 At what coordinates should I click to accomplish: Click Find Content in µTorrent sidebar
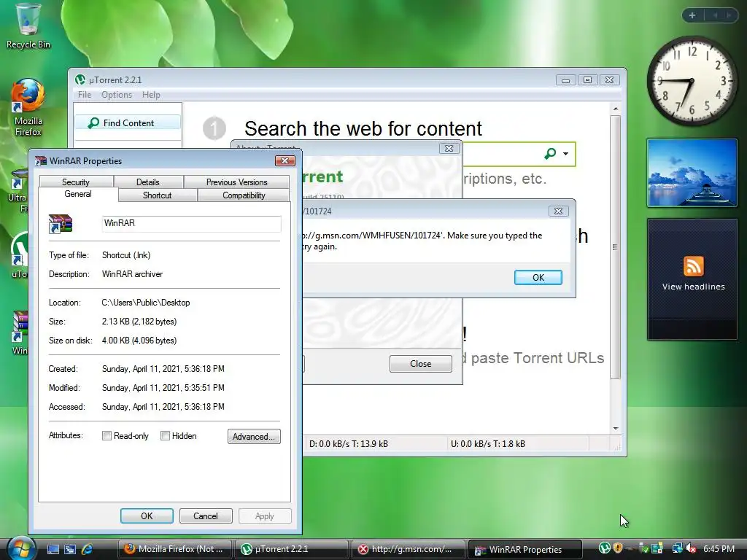(128, 122)
